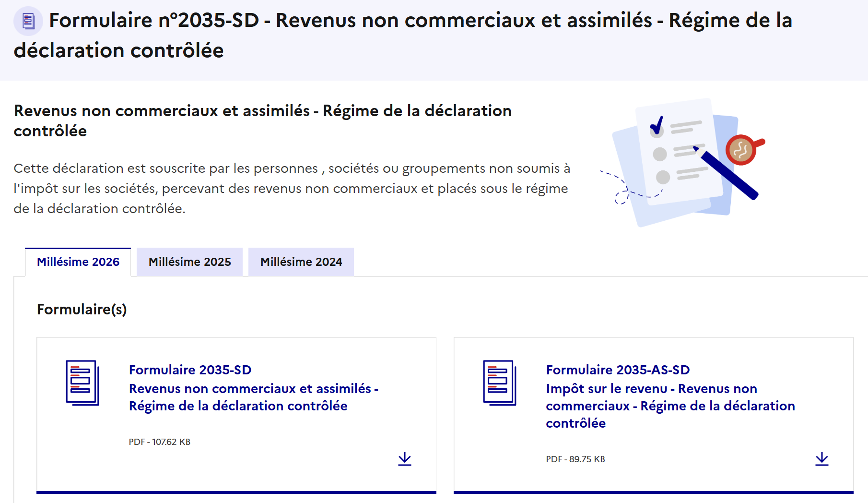Click the 'PDF - 89.75 KB' file size text

click(575, 459)
